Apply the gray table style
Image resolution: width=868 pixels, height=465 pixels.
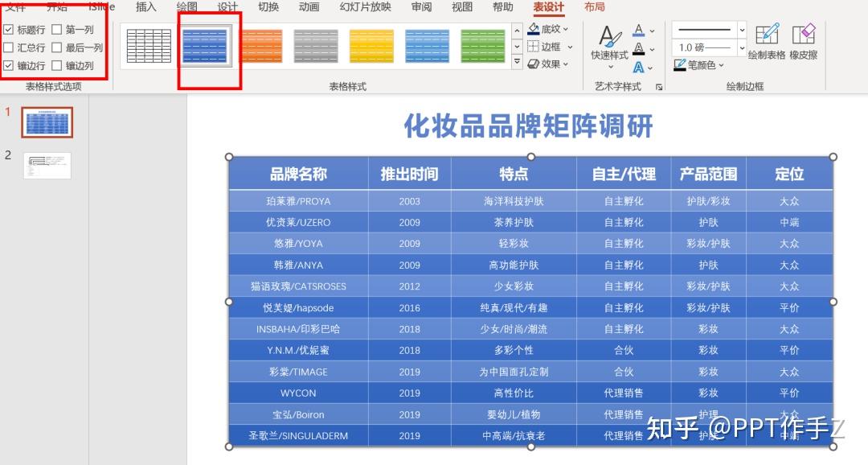point(316,46)
